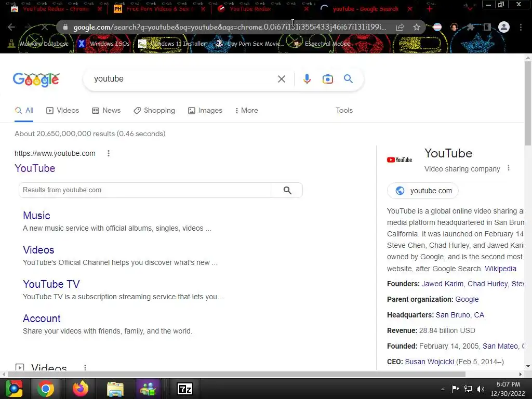Click into the main Google search box
The image size is (532, 399).
coord(183,79)
